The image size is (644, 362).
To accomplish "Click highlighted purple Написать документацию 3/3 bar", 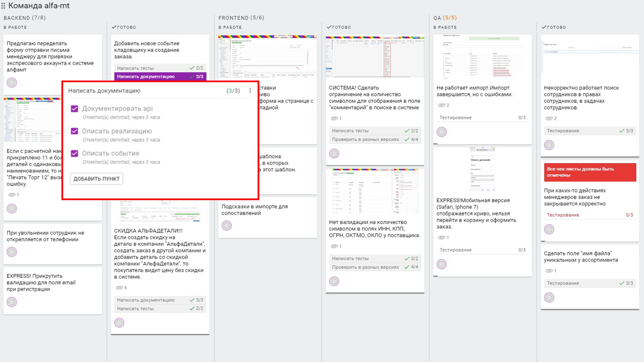I will 160,76.
